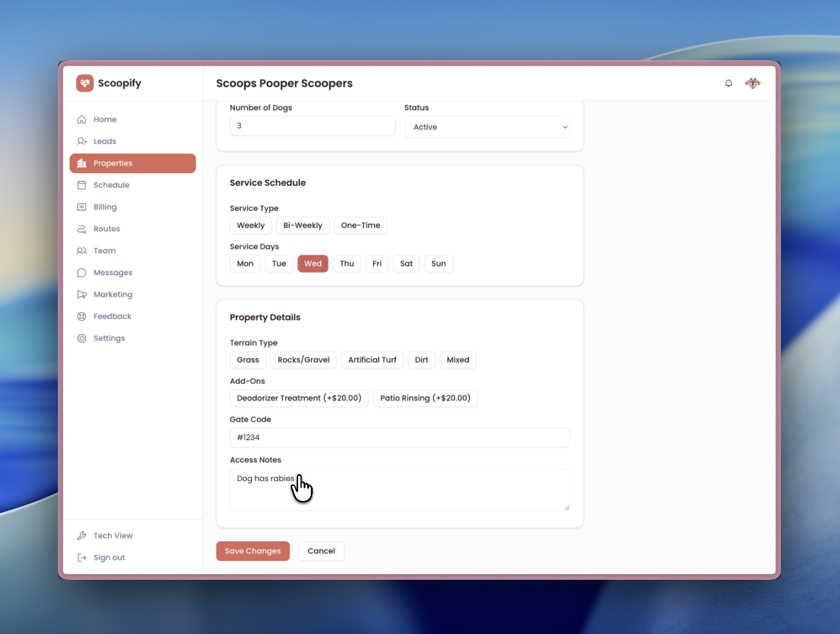Enable the Deodorizer Treatment add-on
The image size is (840, 634).
coord(299,398)
